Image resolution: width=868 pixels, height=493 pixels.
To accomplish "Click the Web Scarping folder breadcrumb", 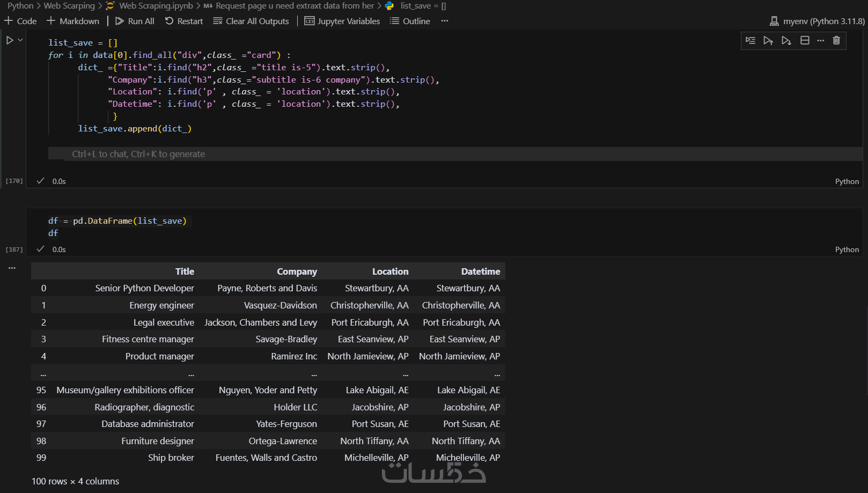I will [69, 6].
